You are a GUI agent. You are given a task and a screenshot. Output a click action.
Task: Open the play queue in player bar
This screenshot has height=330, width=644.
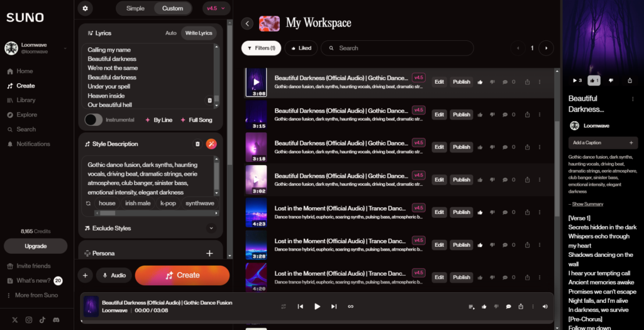pyautogui.click(x=472, y=307)
